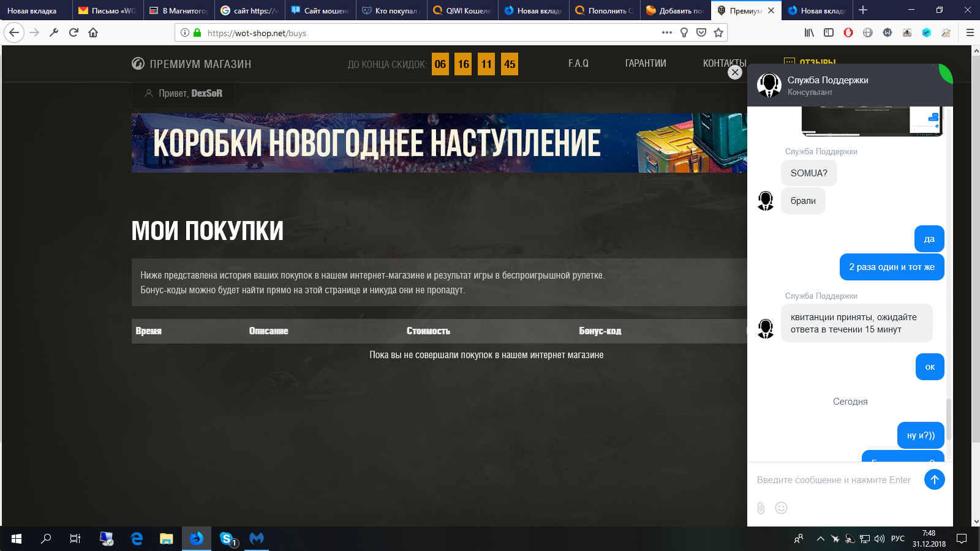Switch to сайт https:// Google tab
The height and width of the screenshot is (551, 980).
click(x=250, y=10)
